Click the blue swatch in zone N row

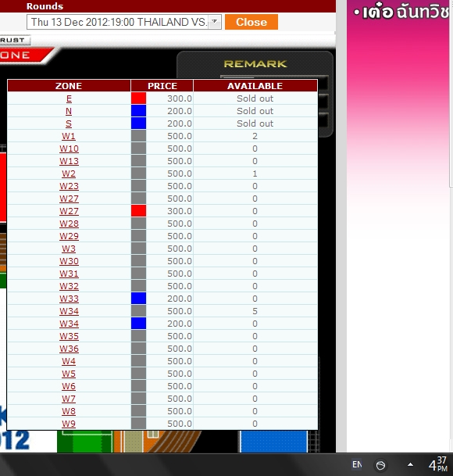tap(139, 111)
